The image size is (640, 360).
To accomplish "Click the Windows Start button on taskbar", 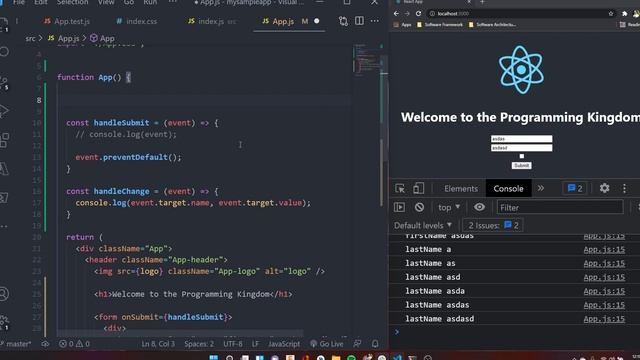I will coord(213,357).
